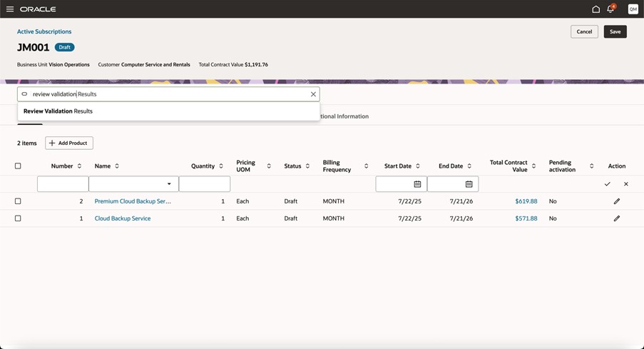Clear the search box with X

pos(313,94)
